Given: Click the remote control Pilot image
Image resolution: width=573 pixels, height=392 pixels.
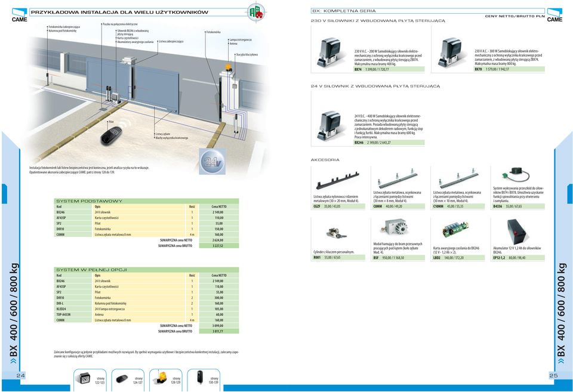Looking at the screenshot, I should tap(112, 135).
